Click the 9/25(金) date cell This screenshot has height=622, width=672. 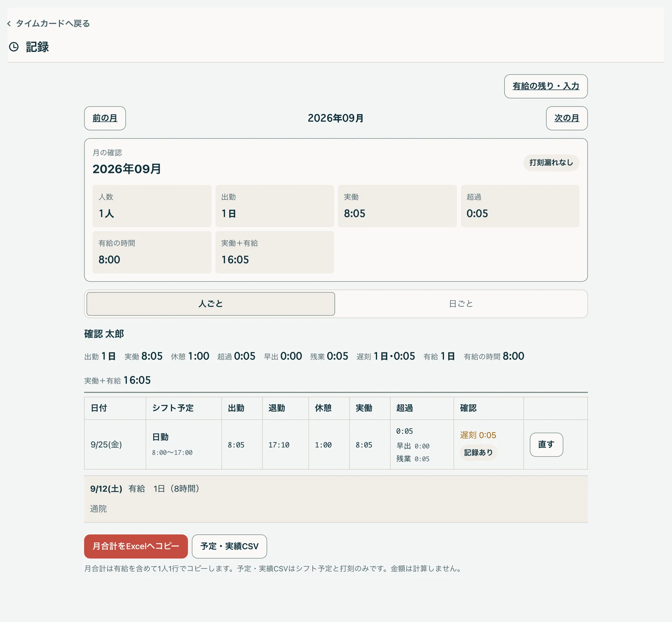click(x=115, y=444)
